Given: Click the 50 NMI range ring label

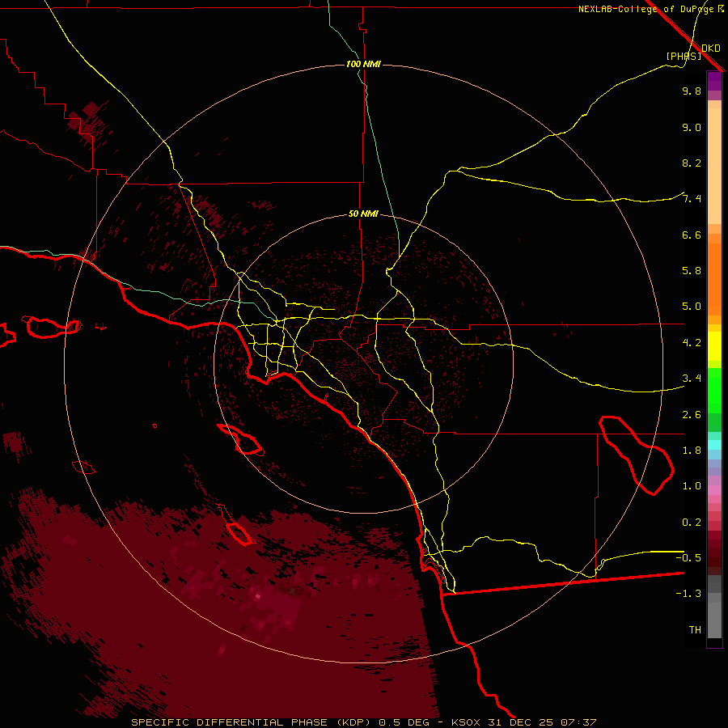Looking at the screenshot, I should tap(363, 214).
